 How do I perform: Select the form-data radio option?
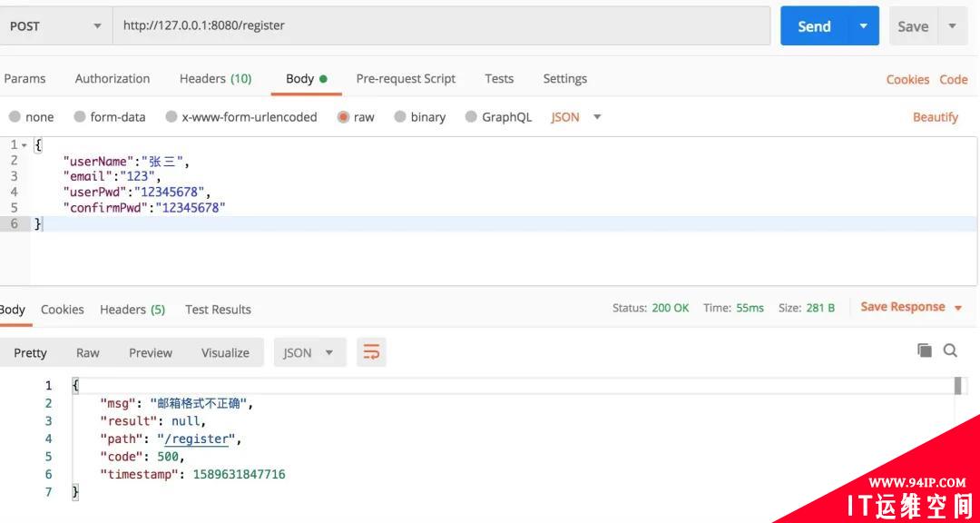[79, 117]
